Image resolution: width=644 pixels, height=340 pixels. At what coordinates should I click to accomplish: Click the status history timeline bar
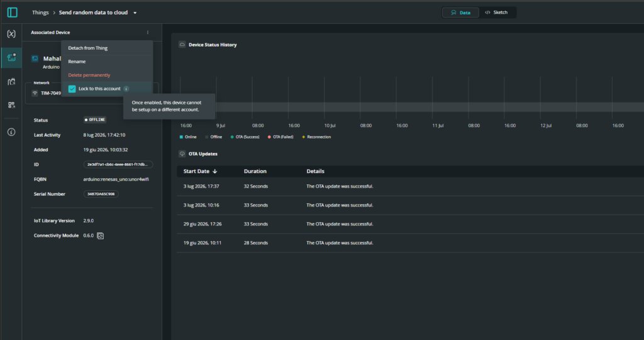coord(412,107)
